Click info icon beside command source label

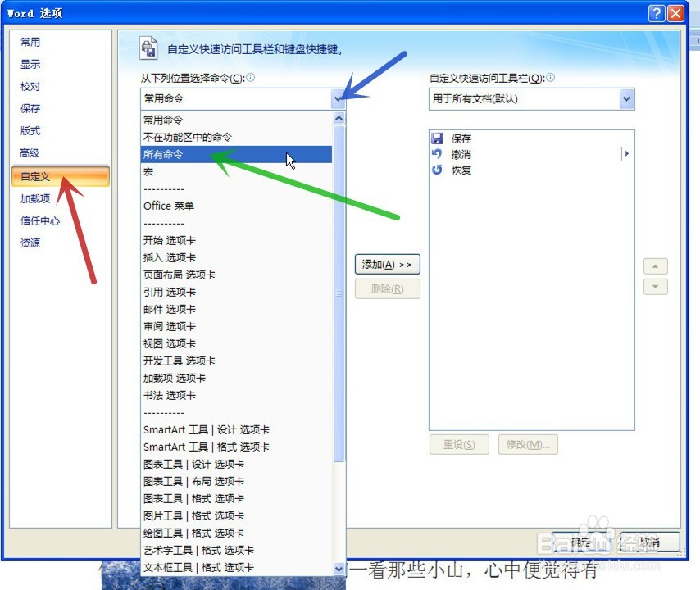pos(251,78)
